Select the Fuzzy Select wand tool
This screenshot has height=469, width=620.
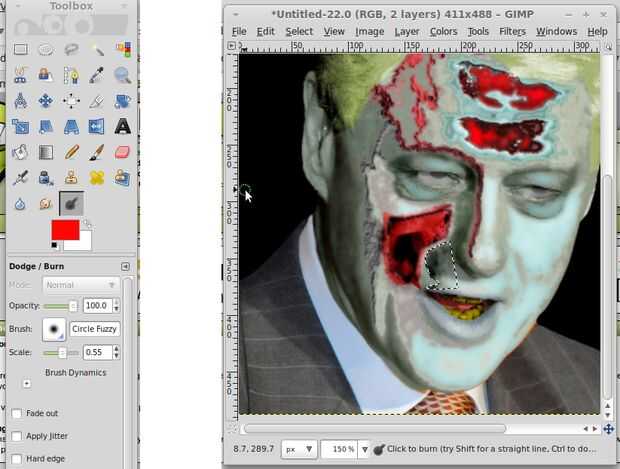97,49
